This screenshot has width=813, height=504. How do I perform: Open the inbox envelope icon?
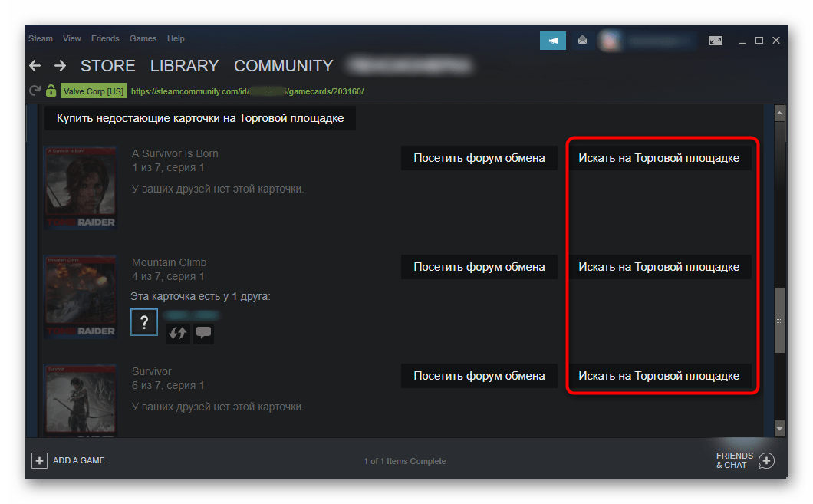(x=582, y=40)
